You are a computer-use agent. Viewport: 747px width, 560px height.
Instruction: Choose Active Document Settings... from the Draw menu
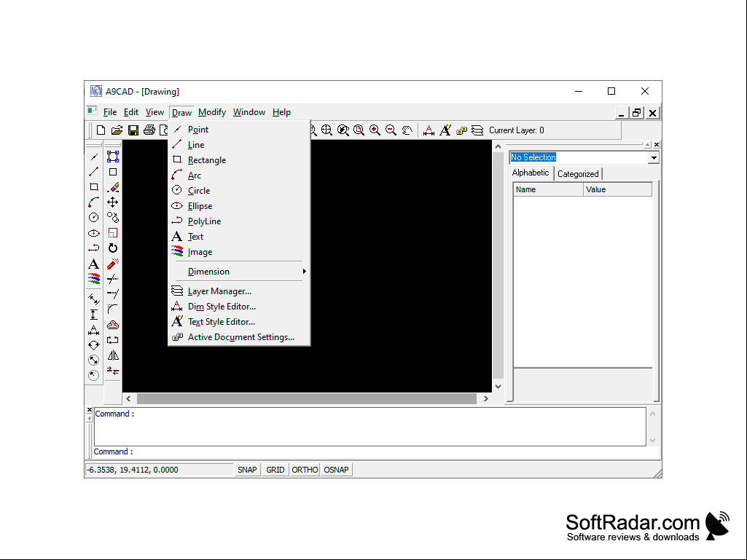(x=240, y=337)
